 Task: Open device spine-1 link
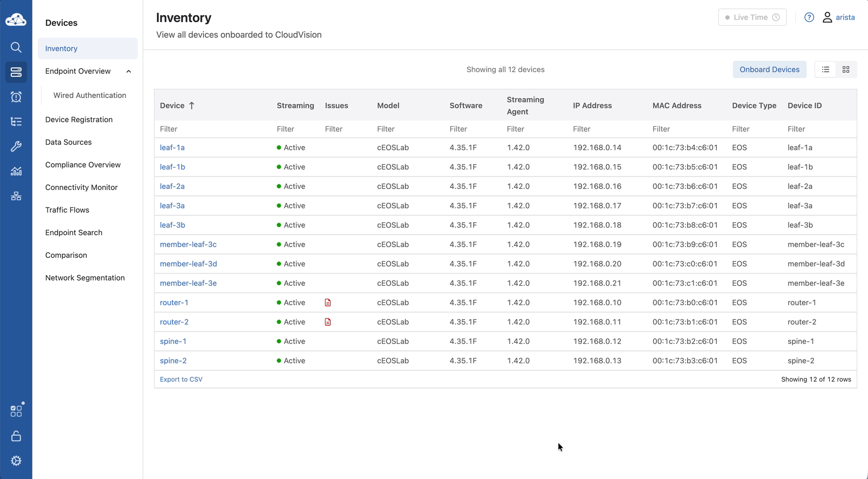[x=173, y=341]
